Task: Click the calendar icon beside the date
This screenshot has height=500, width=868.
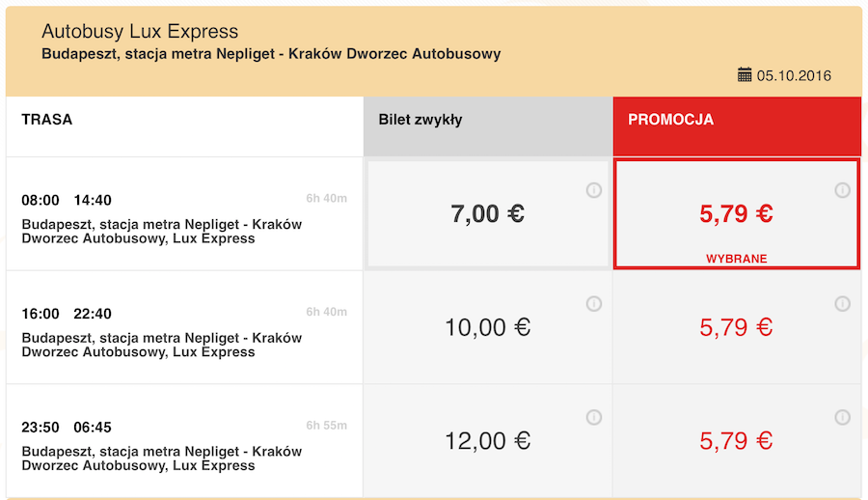Action: [x=745, y=74]
